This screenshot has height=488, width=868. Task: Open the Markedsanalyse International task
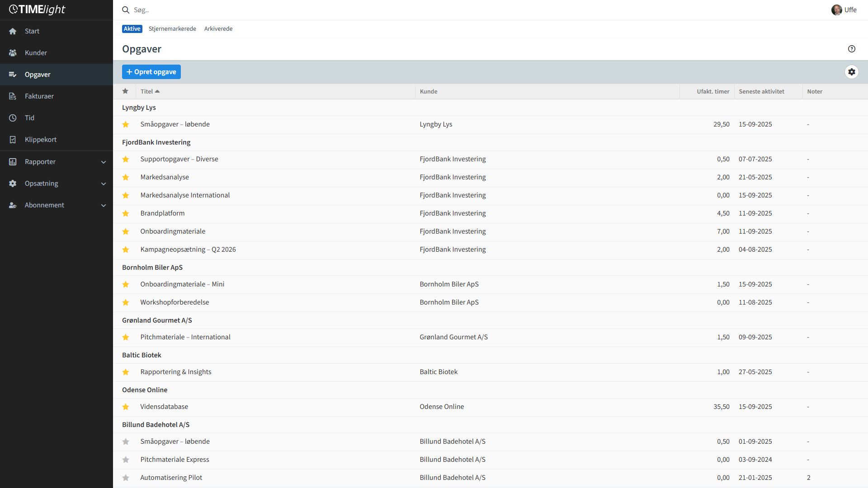185,195
